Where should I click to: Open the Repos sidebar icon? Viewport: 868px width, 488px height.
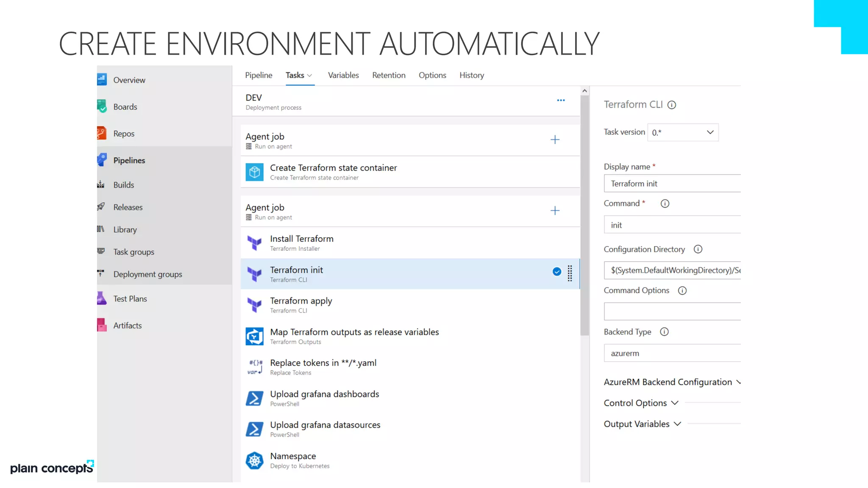click(102, 133)
